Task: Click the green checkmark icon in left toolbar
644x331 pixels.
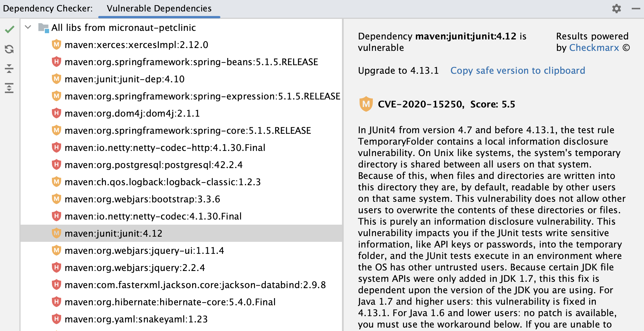Action: click(9, 29)
